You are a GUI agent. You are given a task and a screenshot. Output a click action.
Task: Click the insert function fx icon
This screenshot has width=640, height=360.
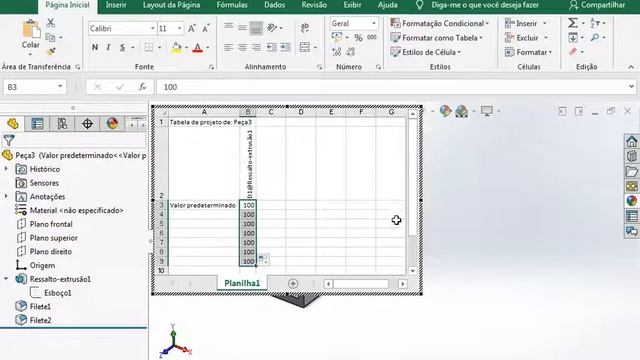pos(142,87)
